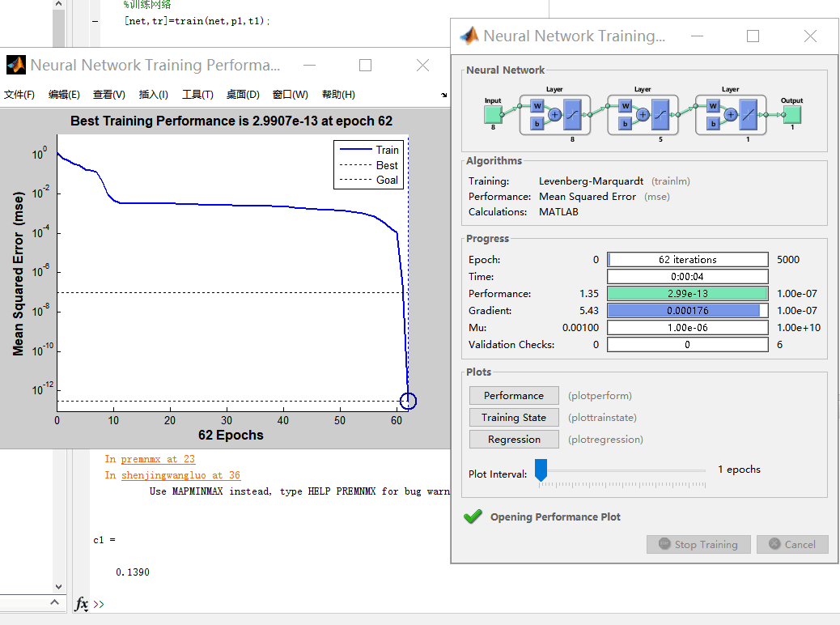Click the plot legend box

370,165
